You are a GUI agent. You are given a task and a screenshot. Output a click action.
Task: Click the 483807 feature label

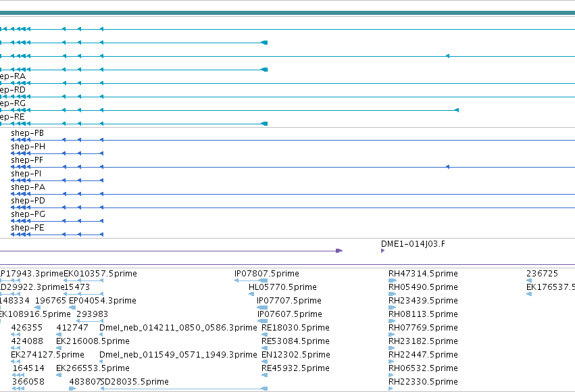point(84,382)
